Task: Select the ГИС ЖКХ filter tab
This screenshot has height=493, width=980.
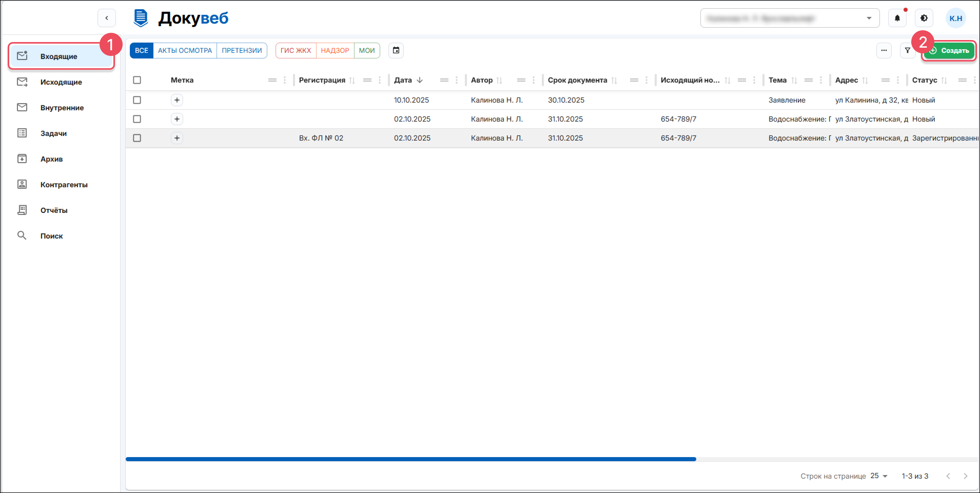Action: 296,51
